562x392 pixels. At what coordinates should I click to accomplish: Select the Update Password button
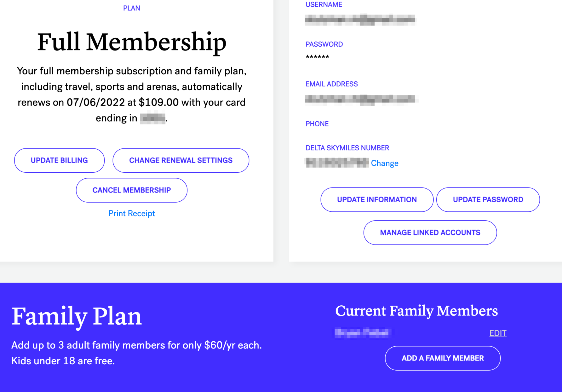pos(488,200)
